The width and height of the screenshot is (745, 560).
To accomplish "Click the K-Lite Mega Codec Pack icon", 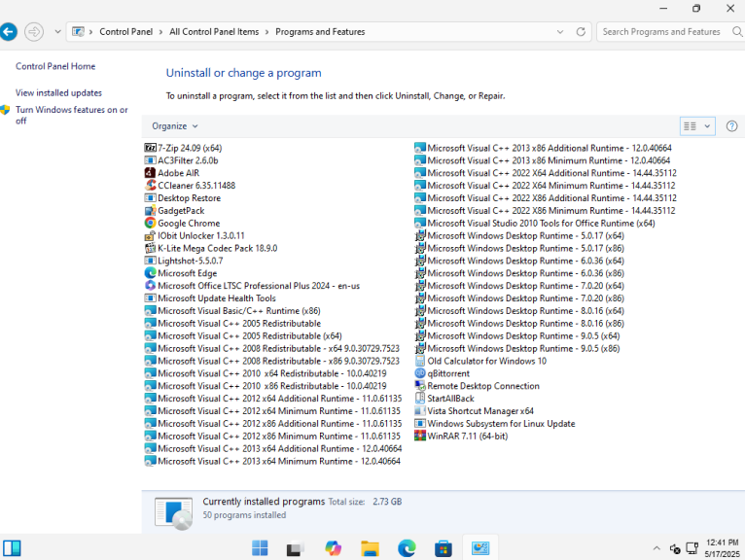I will [x=150, y=248].
